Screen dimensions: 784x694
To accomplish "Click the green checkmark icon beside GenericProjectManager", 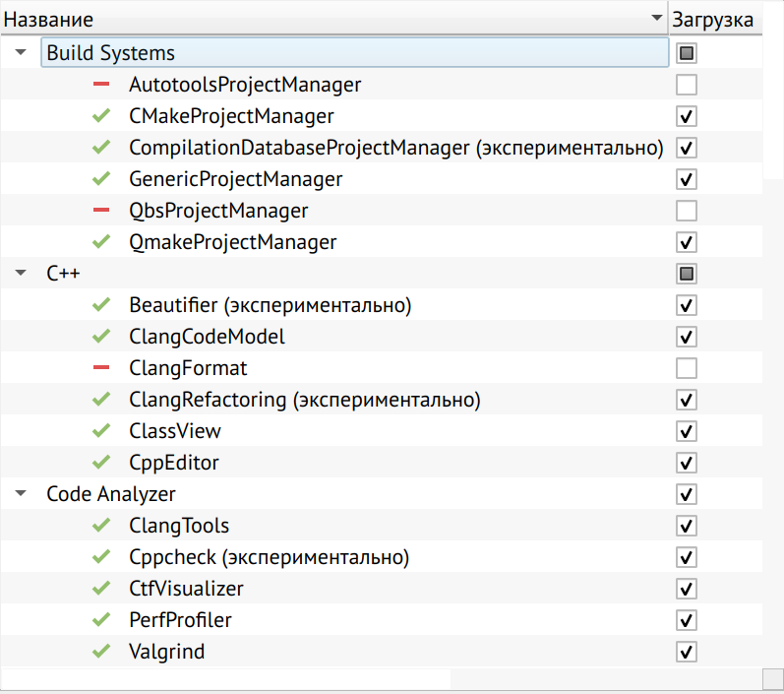I will (101, 178).
